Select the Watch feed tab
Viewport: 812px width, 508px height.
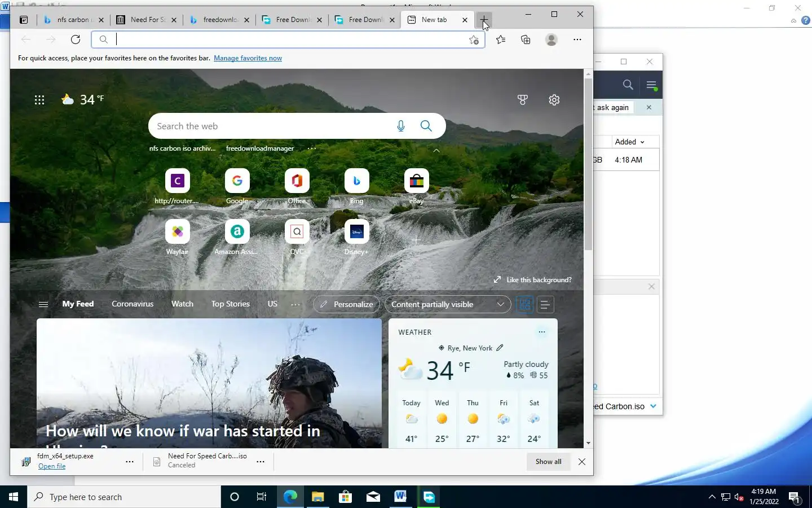pos(182,304)
